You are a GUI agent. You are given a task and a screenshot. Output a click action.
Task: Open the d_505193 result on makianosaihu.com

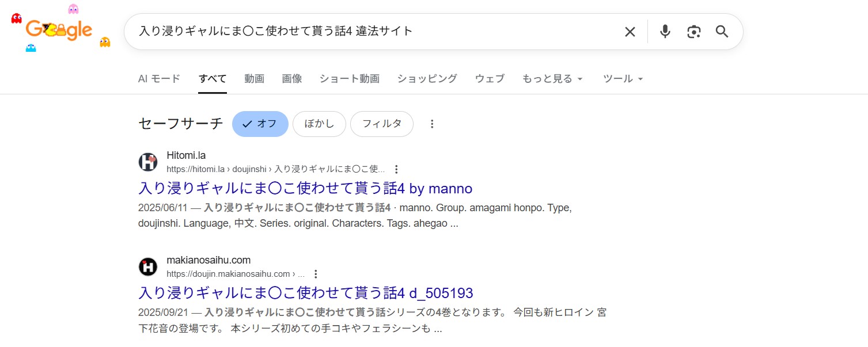(305, 293)
